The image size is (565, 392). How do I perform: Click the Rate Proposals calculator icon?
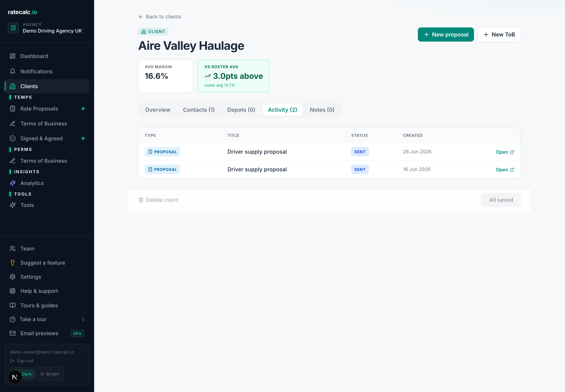13,109
